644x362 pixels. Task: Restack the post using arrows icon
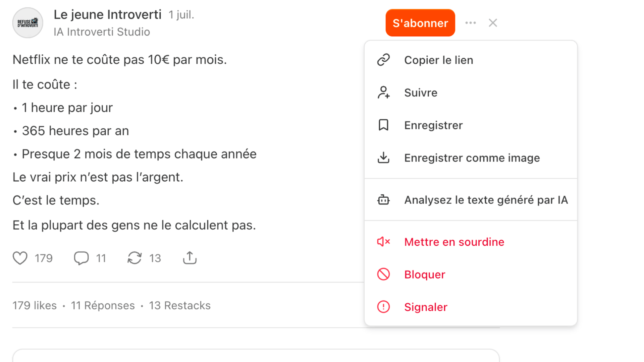(135, 258)
